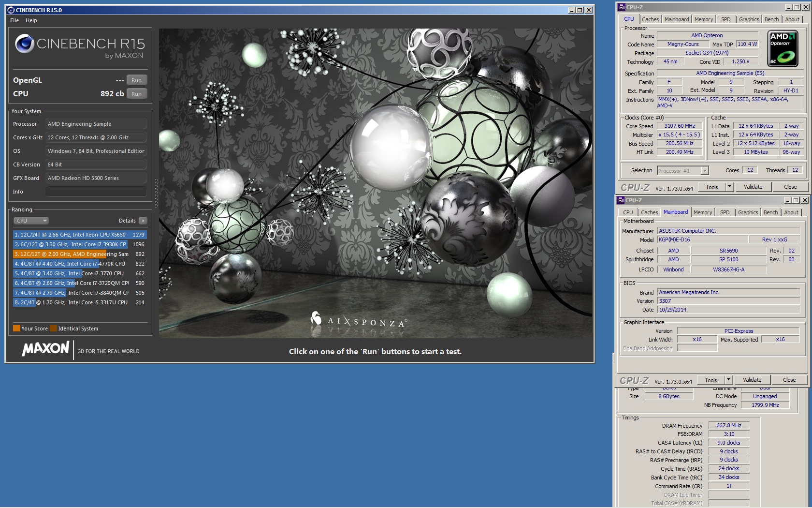Select ranking entry Intel Core i7-3930K
This screenshot has height=508, width=812.
[80, 244]
